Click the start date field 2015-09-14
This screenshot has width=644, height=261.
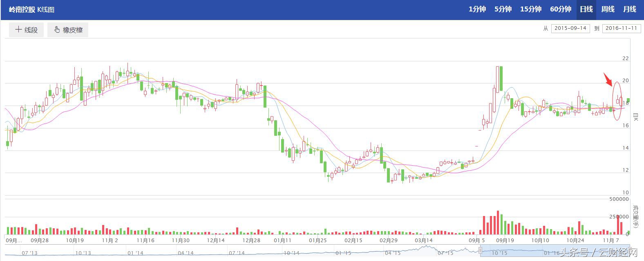tap(570, 28)
